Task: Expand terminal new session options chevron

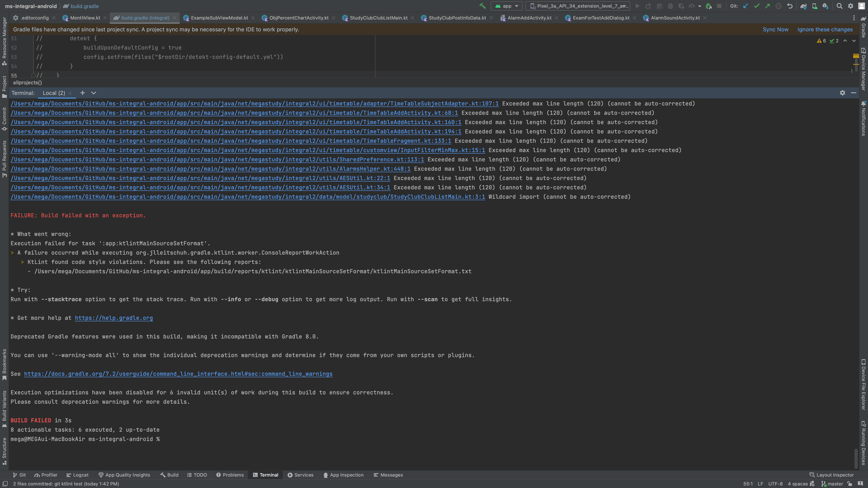Action: click(94, 93)
